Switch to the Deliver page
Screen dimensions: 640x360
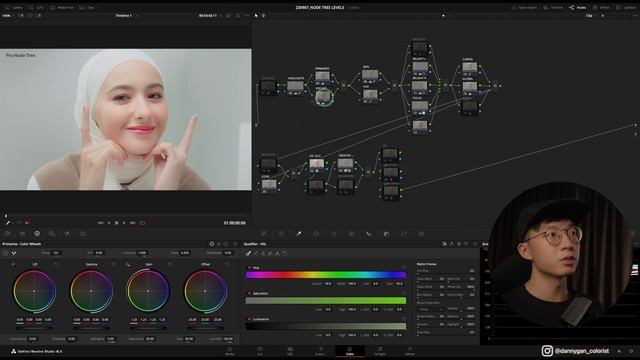409,351
